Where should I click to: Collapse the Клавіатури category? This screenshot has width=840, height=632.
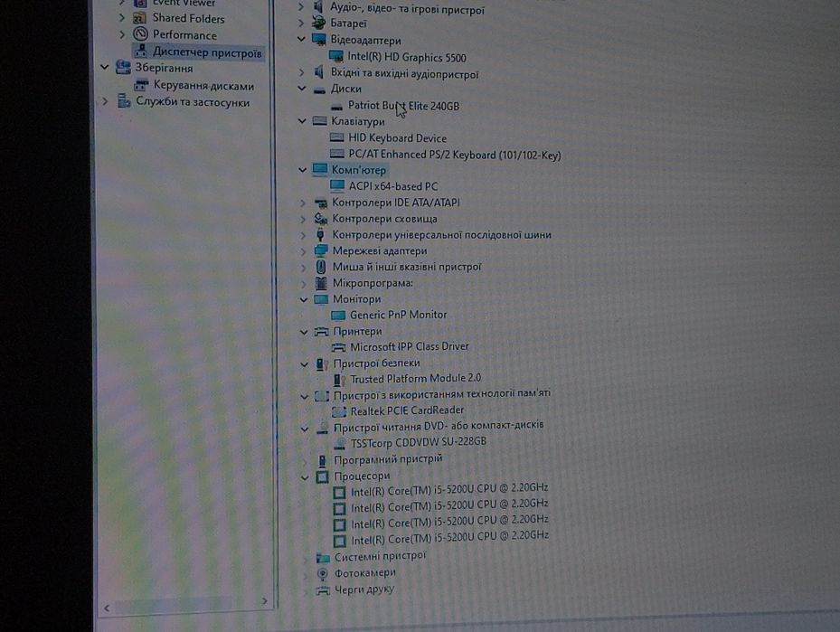pyautogui.click(x=302, y=121)
